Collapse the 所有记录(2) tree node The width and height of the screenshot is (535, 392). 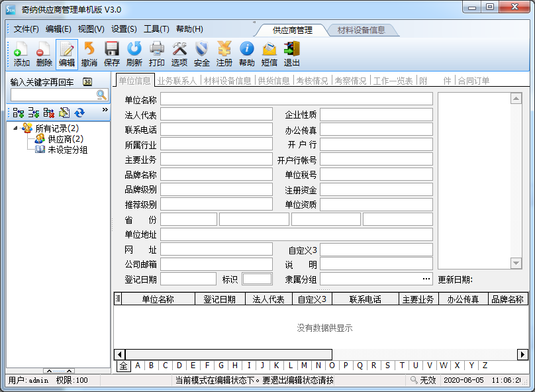point(15,128)
